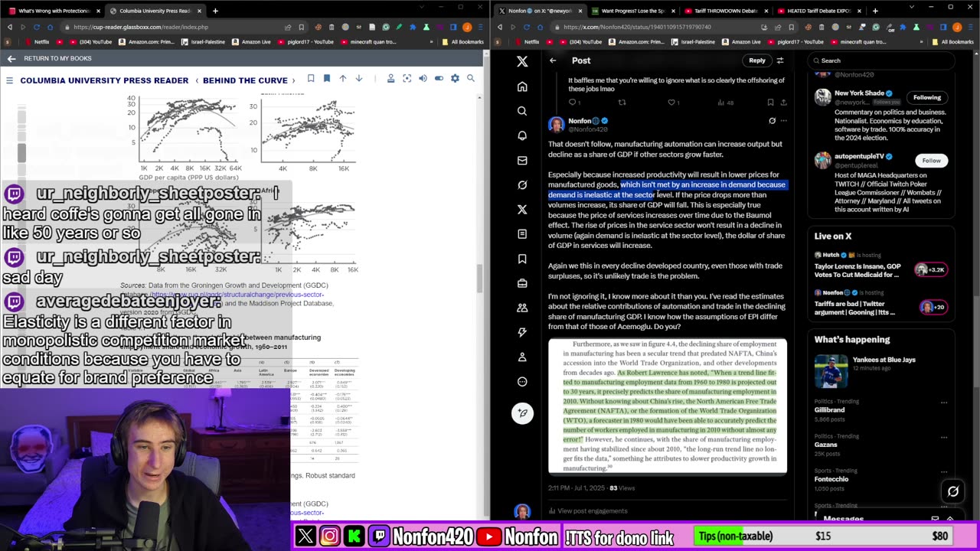Open Explore search icon in X sidebar

tap(522, 111)
